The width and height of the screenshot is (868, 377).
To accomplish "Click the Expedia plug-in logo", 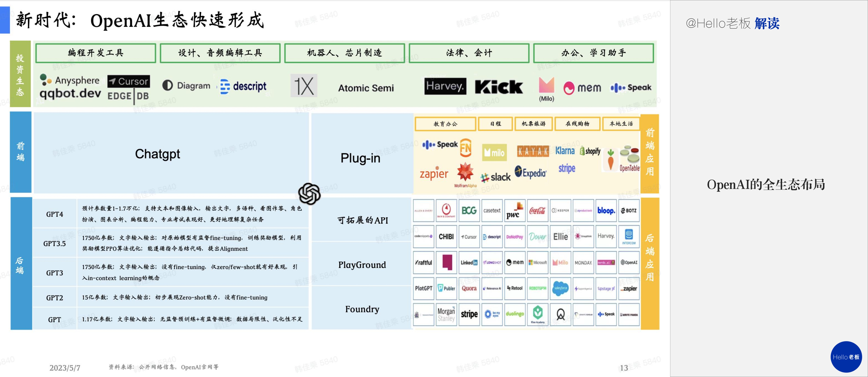I will click(x=531, y=173).
